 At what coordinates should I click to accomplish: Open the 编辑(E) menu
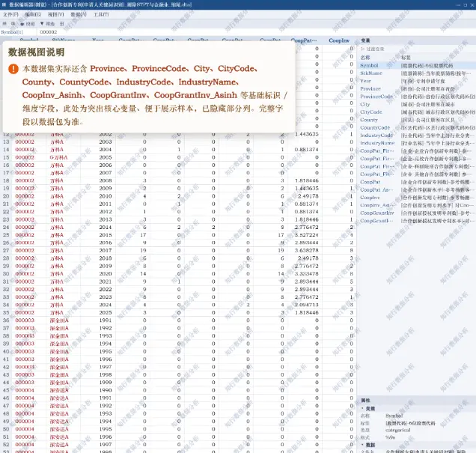click(33, 14)
